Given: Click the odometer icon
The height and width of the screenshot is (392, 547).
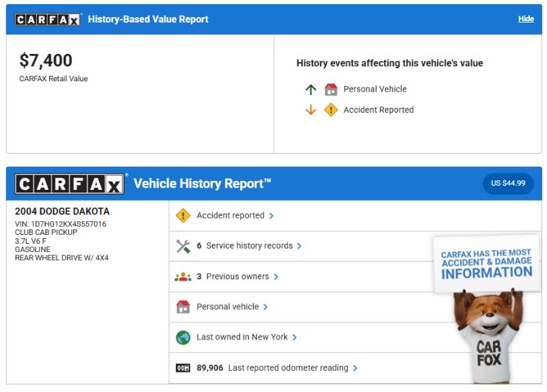Looking at the screenshot, I should click(x=183, y=368).
